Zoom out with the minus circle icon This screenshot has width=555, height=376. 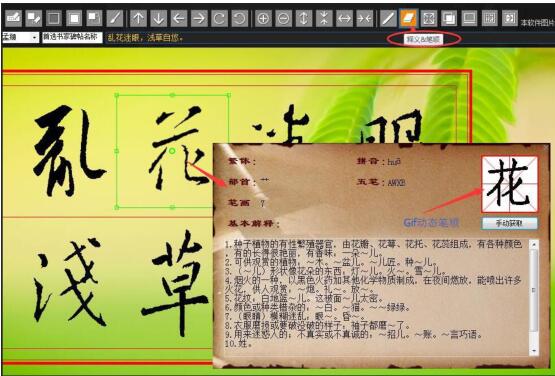pyautogui.click(x=283, y=18)
